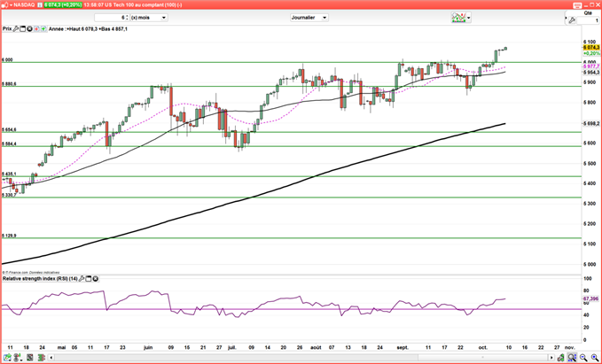Image resolution: width=602 pixels, height=364 pixels.
Task: Remove the RSI indicator with X icon
Action: point(95,279)
